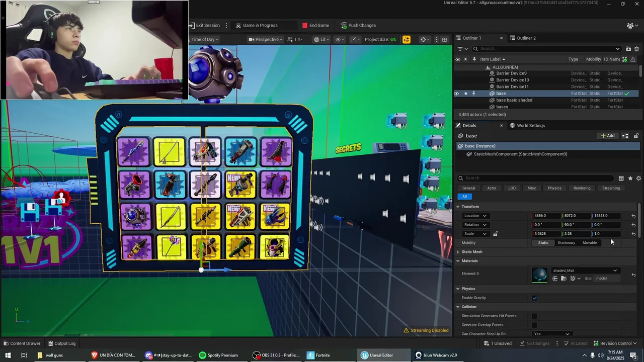Click the Add component button

click(x=608, y=136)
